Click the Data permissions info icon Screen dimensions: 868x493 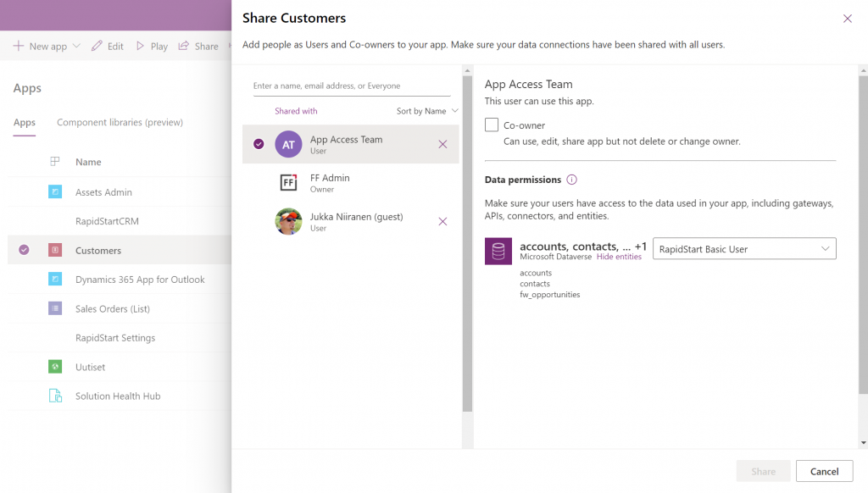(572, 180)
